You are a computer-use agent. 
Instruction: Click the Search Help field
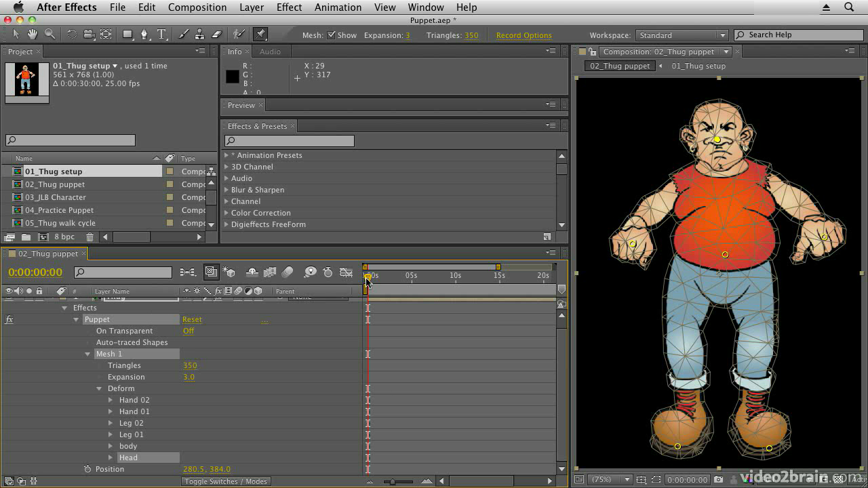point(797,35)
